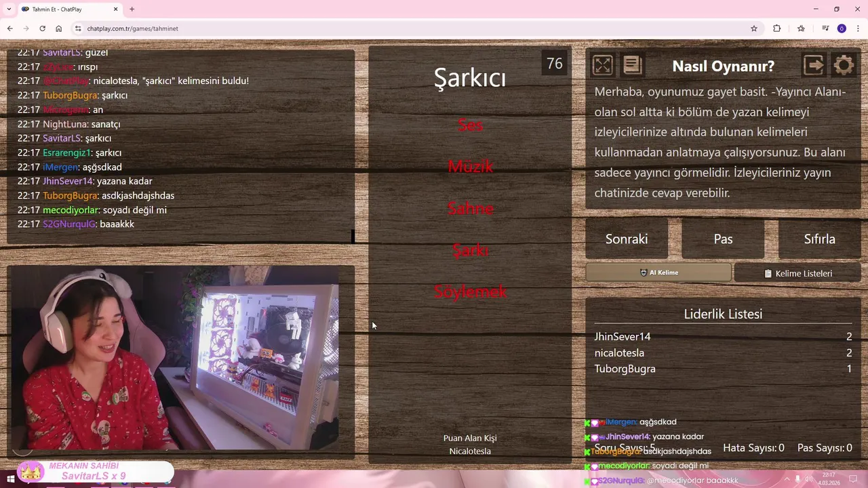This screenshot has height=488, width=868.
Task: Go forward in browser history
Action: (x=26, y=28)
